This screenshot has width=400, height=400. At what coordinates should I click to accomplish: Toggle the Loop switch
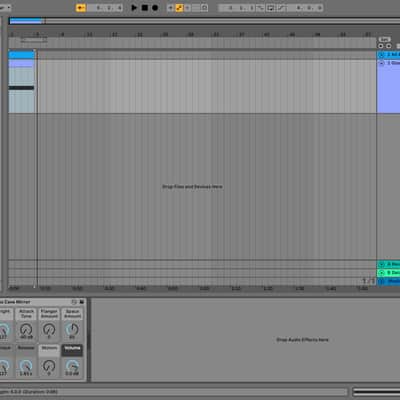(x=271, y=8)
